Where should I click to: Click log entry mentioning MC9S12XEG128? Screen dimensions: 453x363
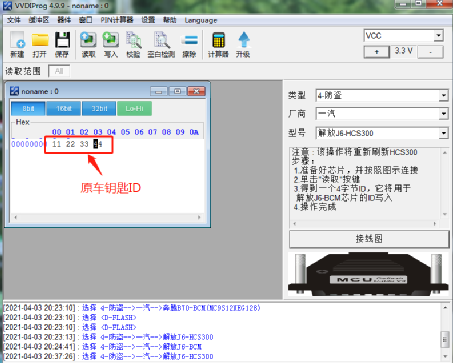pos(132,308)
